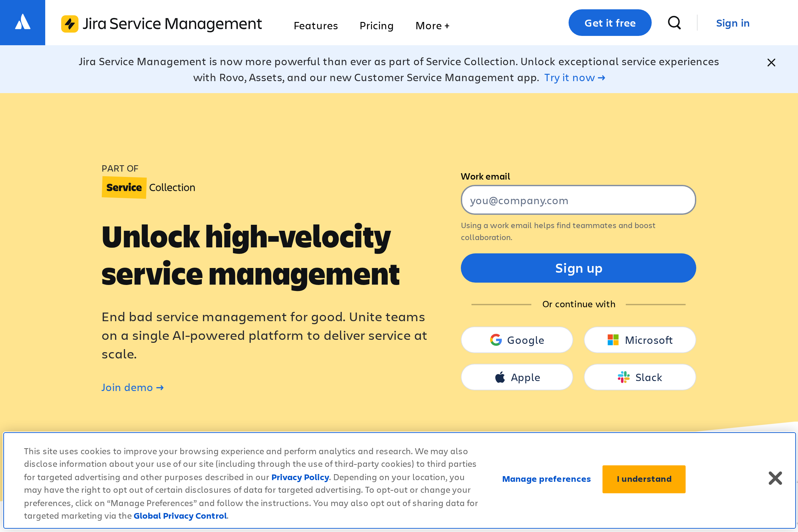The height and width of the screenshot is (532, 798).
Task: Open the Features menu item
Action: [316, 26]
